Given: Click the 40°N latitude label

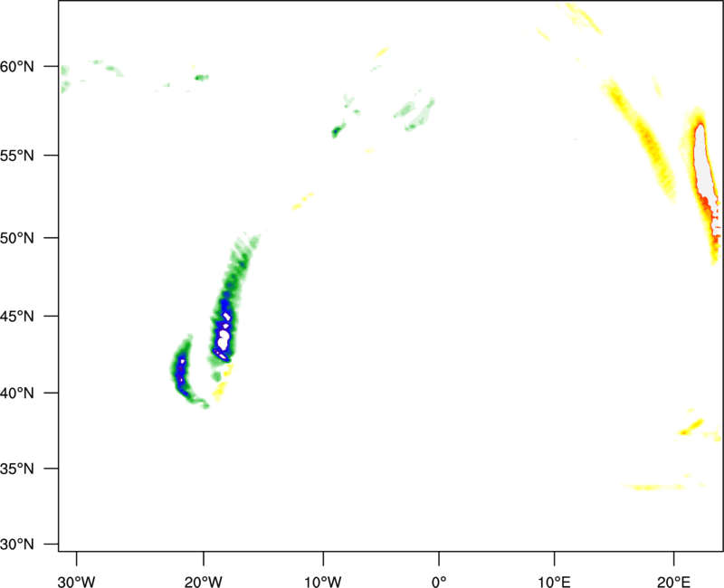Looking at the screenshot, I should [17, 394].
